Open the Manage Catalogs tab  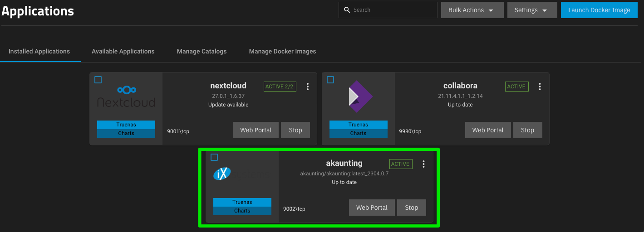[x=202, y=51]
